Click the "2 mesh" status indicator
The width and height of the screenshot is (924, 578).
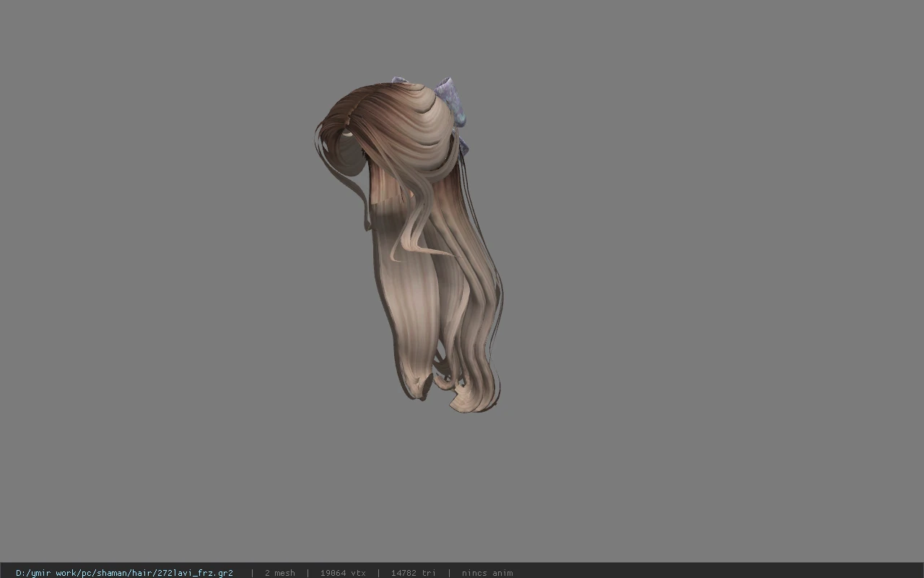point(279,573)
